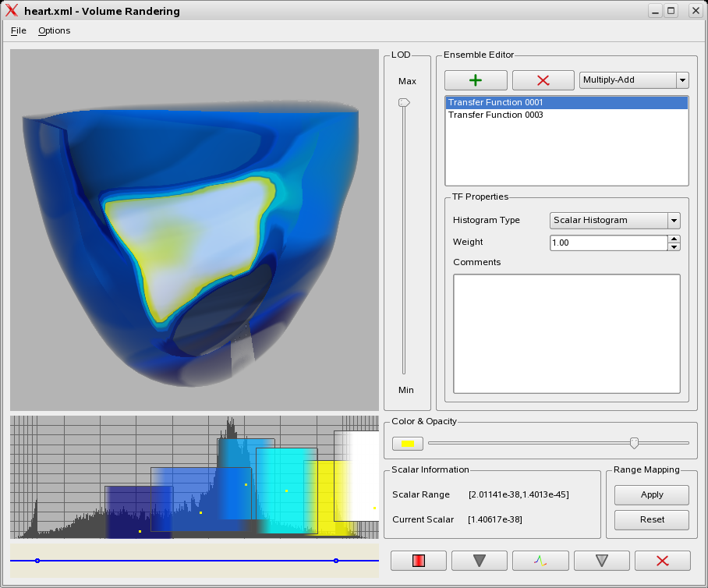Click the right blue range line handle
Screen dimensions: 708x588
click(x=336, y=561)
